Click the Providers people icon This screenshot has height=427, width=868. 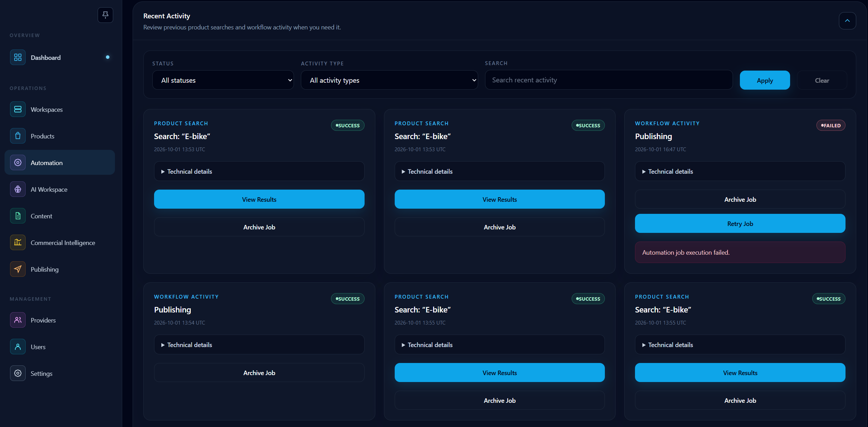pyautogui.click(x=18, y=320)
